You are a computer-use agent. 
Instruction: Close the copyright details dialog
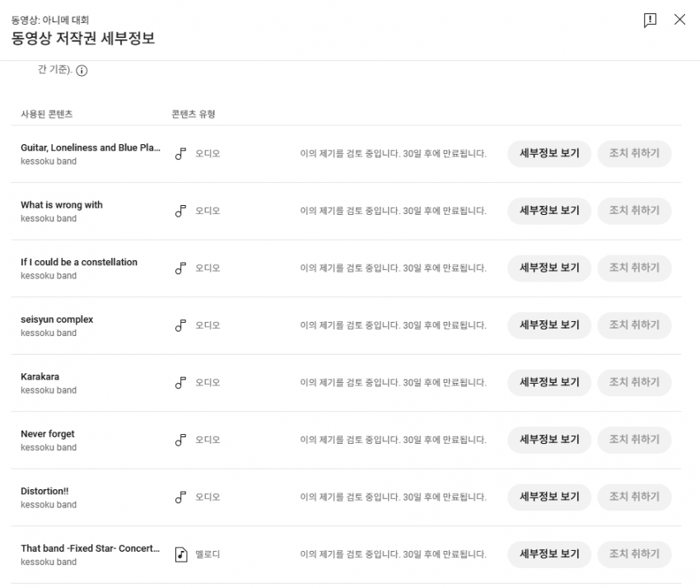pos(679,19)
